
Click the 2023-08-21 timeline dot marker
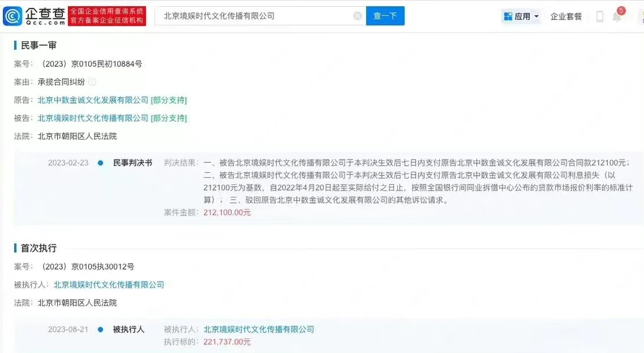tap(101, 330)
